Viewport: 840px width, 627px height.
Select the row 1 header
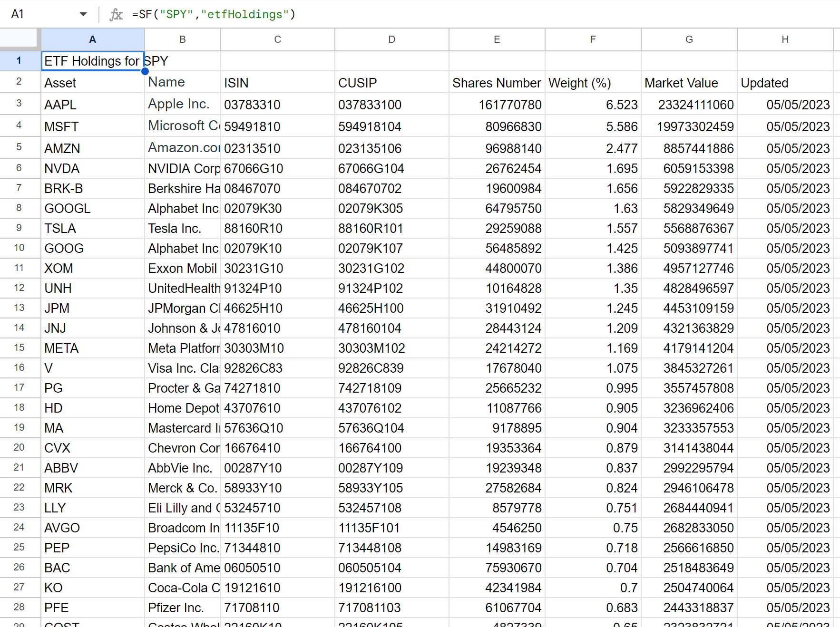20,61
